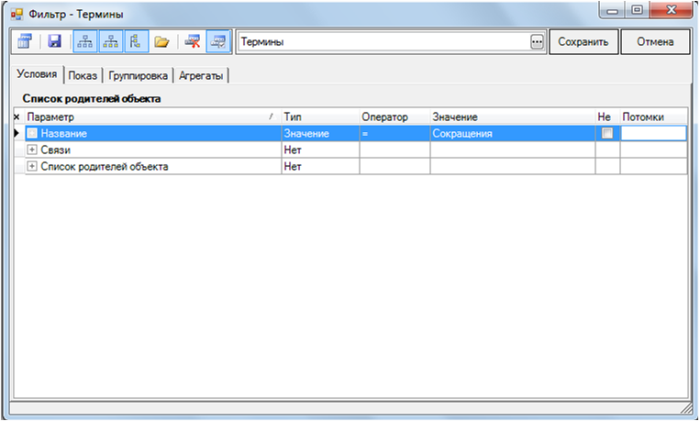700x421 pixels.
Task: Click the Сокращения value cell
Action: tap(512, 133)
